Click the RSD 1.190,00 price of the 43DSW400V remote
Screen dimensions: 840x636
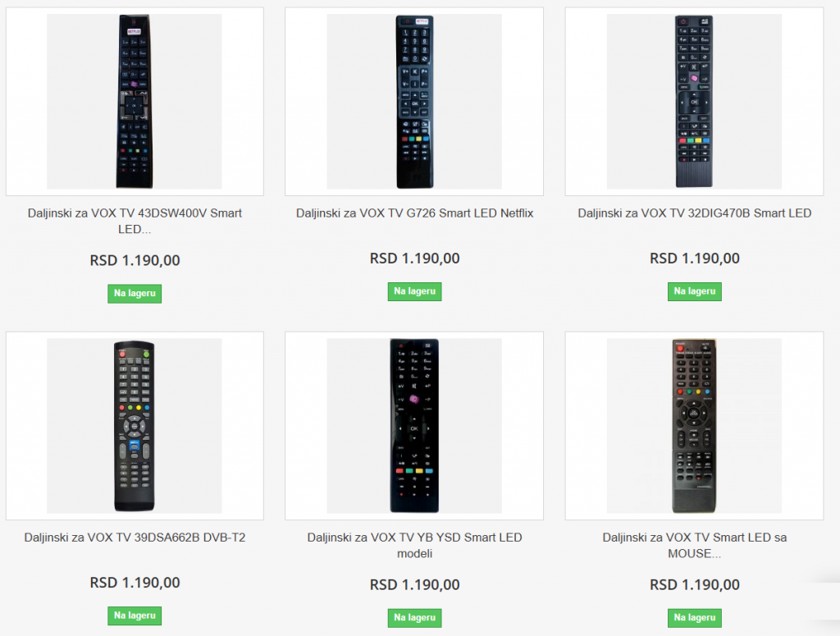(x=135, y=261)
